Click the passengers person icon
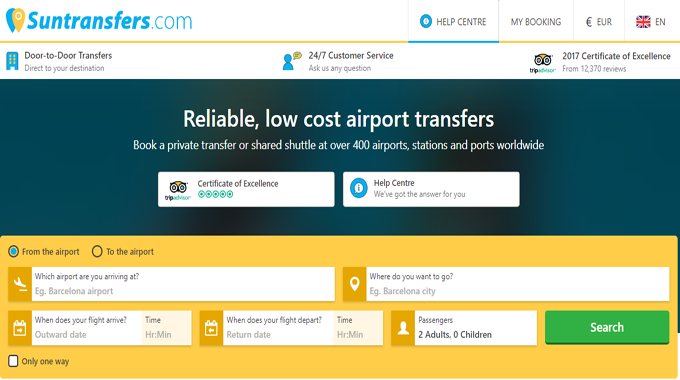Screen dimensions: 680x380 403,328
